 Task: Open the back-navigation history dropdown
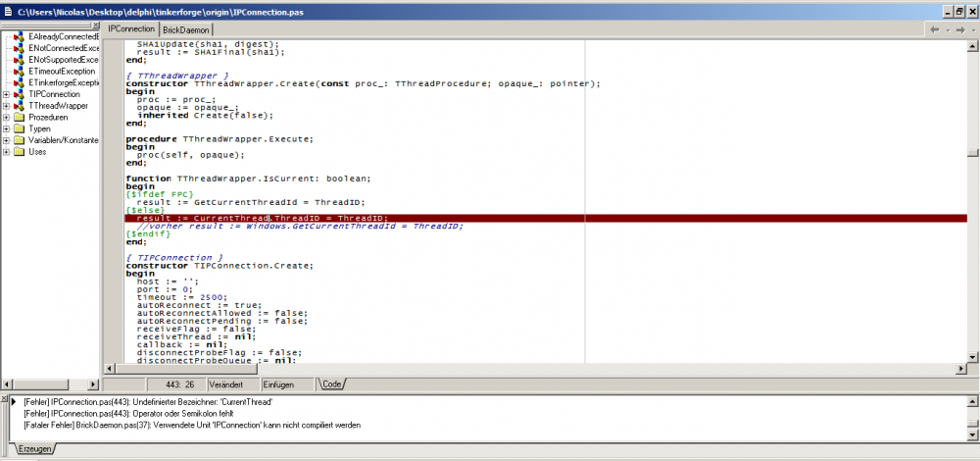pos(948,30)
